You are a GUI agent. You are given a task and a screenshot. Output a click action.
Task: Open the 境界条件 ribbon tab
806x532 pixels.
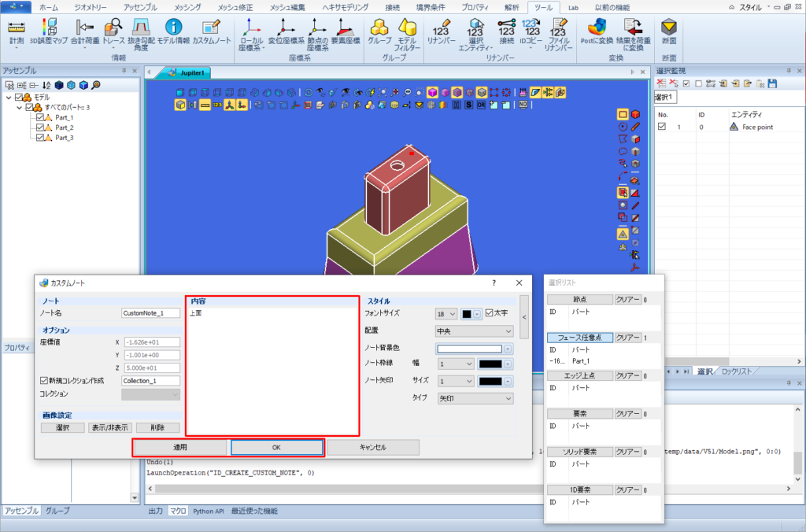tap(431, 7)
